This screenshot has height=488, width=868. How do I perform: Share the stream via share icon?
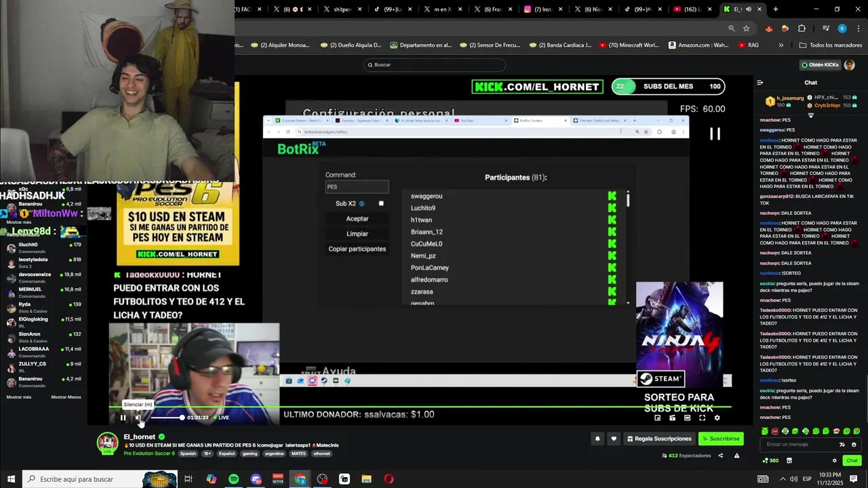click(x=720, y=455)
